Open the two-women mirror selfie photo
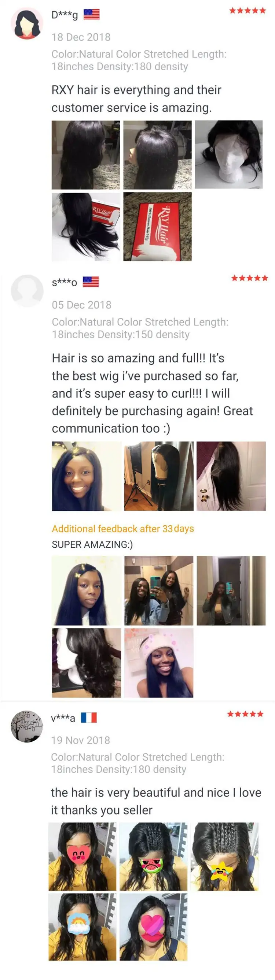Viewport: 275px width, 980px height. point(159,590)
